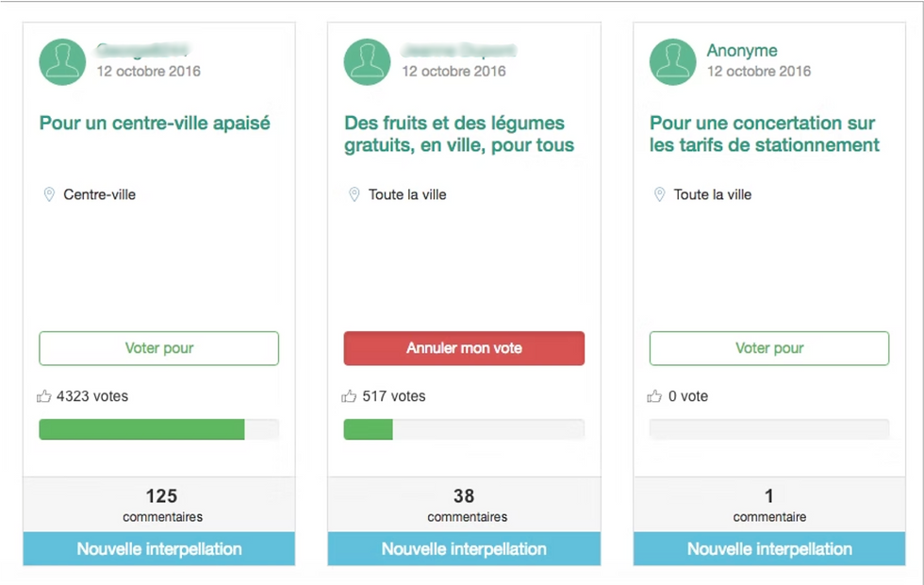Click the avatar on the fruits et légumes card
924x585 pixels.
[368, 61]
